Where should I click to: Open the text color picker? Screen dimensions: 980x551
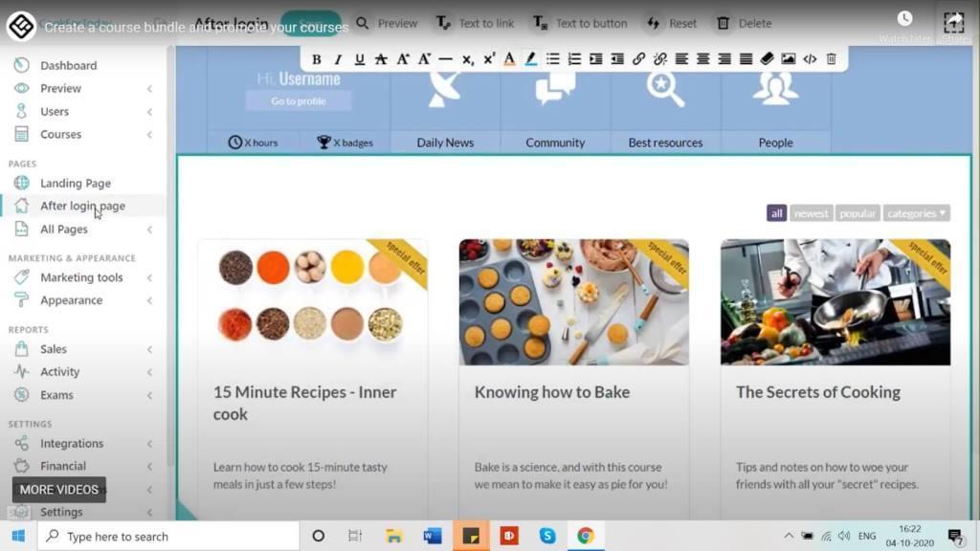coord(510,59)
